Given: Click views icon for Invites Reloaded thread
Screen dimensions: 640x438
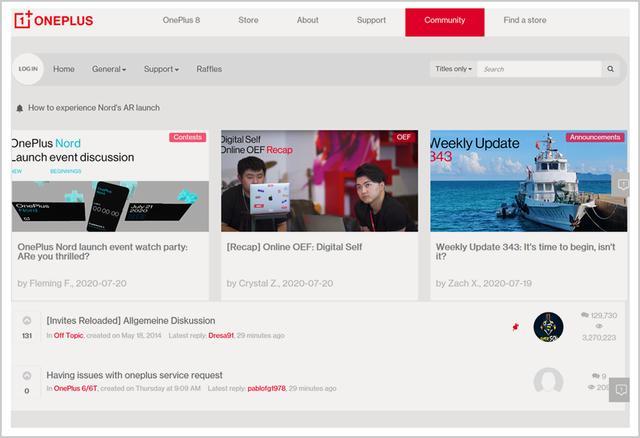Looking at the screenshot, I should point(599,326).
